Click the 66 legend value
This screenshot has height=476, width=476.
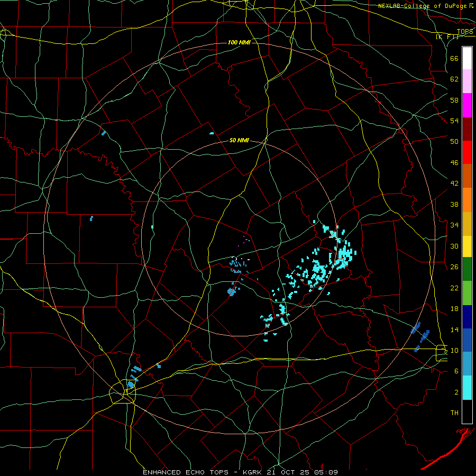pos(454,58)
